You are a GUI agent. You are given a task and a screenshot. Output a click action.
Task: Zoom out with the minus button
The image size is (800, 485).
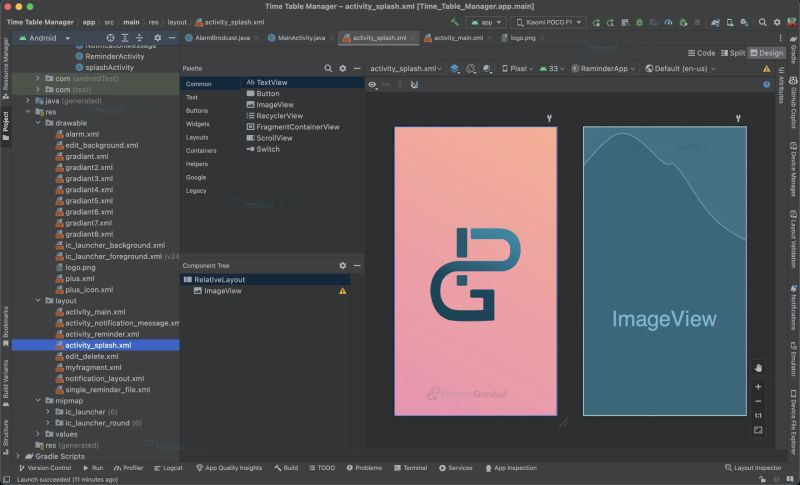point(758,401)
